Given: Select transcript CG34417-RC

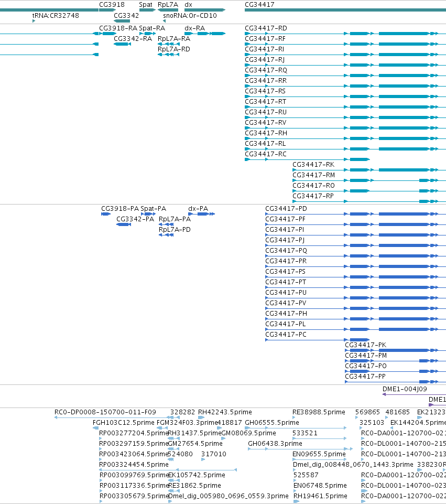Looking at the screenshot, I should coord(266,154).
